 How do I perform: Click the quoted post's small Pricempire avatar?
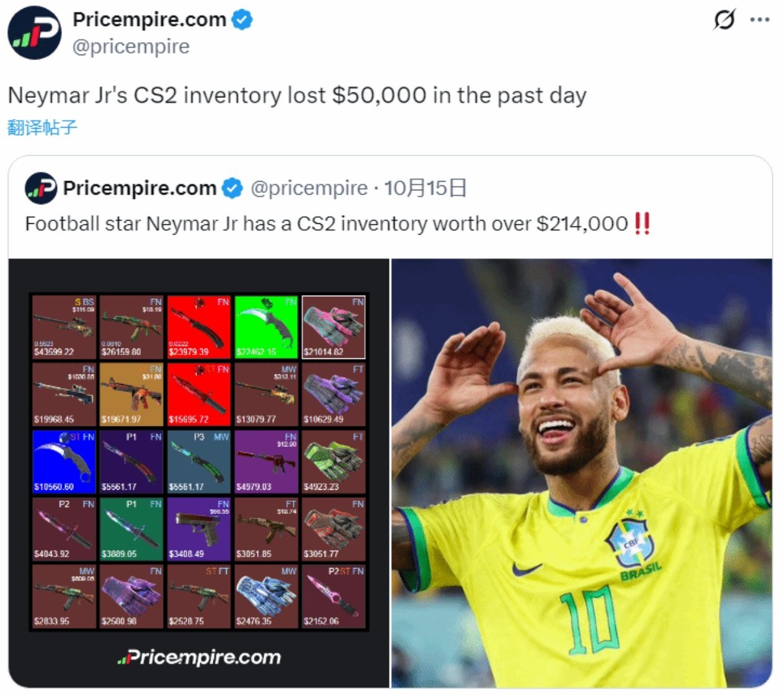(x=41, y=188)
